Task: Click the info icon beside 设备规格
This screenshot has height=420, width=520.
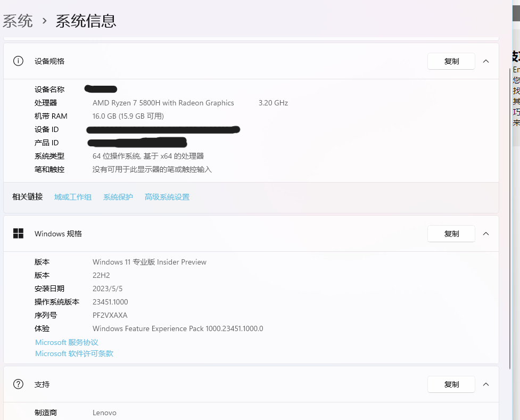Action: point(18,61)
